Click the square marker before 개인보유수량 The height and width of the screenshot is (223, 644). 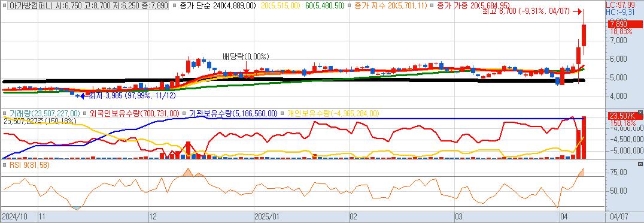click(x=282, y=113)
